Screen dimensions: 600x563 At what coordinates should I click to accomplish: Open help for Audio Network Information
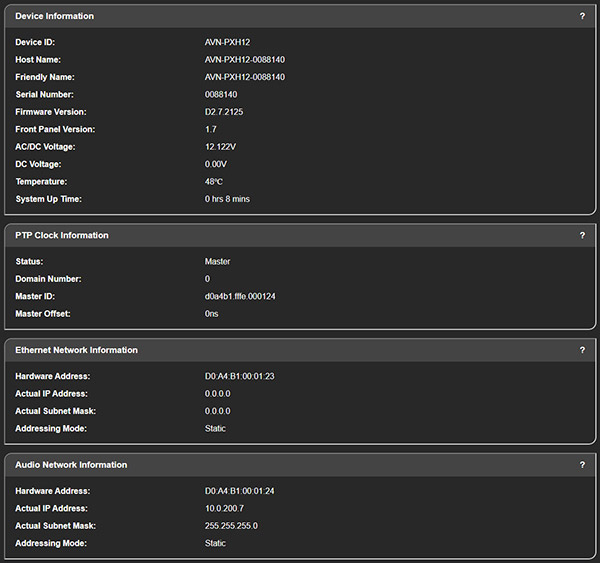point(582,465)
